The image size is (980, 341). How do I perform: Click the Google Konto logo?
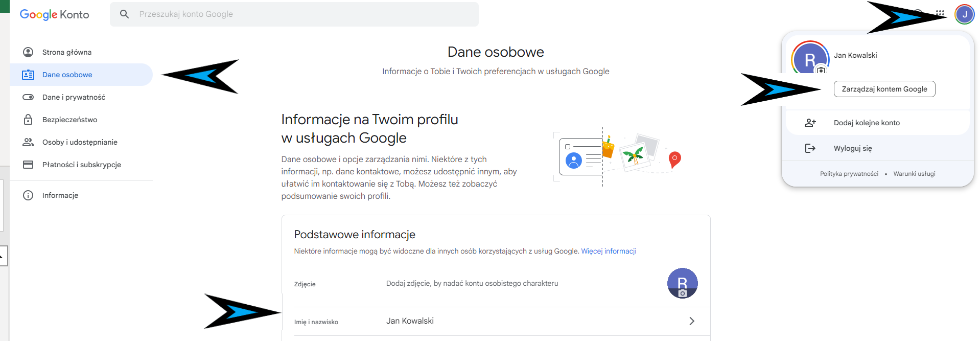point(54,14)
